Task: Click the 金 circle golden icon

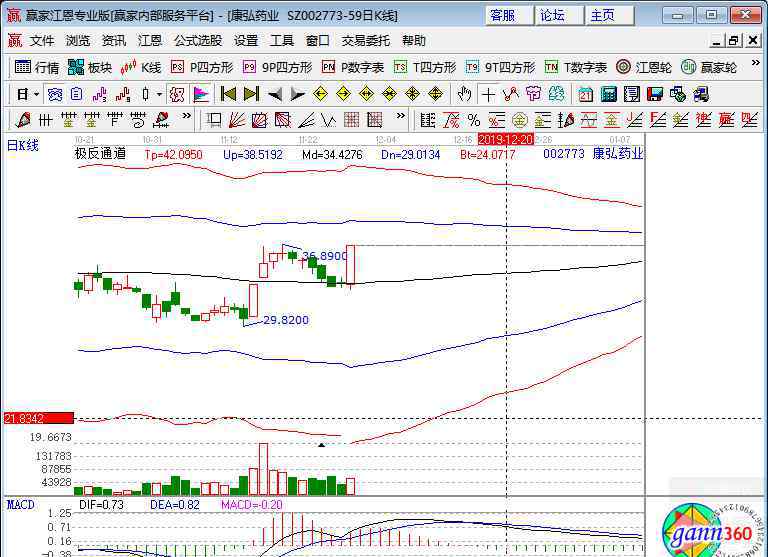Action: (x=520, y=120)
